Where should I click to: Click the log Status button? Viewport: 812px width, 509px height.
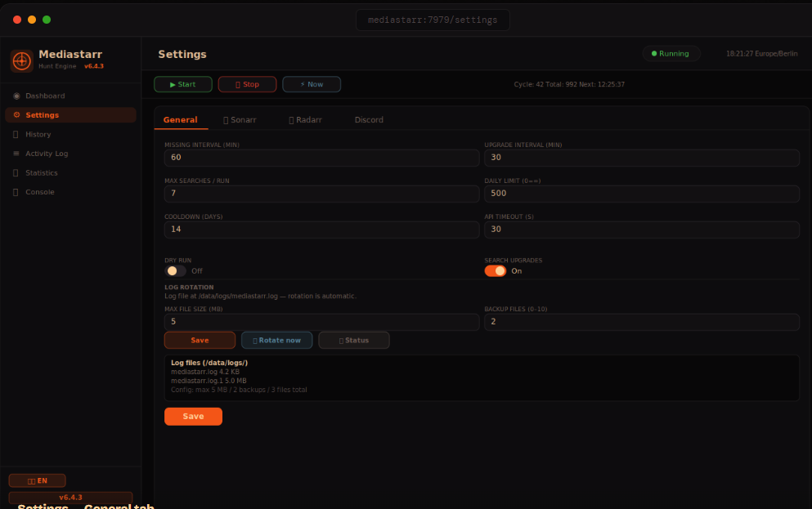click(353, 340)
